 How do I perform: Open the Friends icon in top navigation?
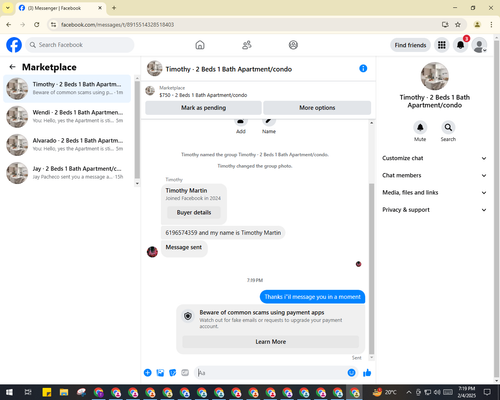pyautogui.click(x=247, y=45)
